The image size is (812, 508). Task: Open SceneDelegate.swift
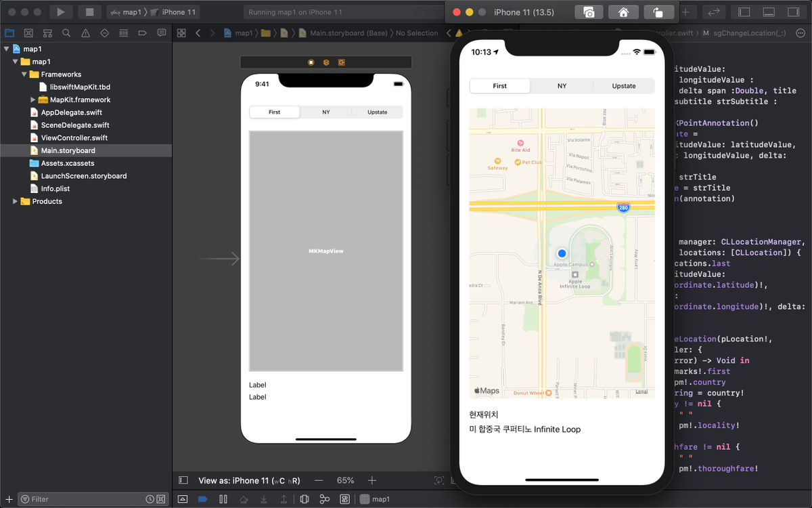tap(74, 125)
